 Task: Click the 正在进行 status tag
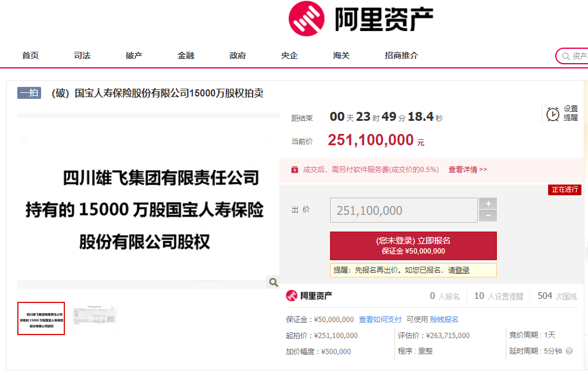tap(565, 189)
